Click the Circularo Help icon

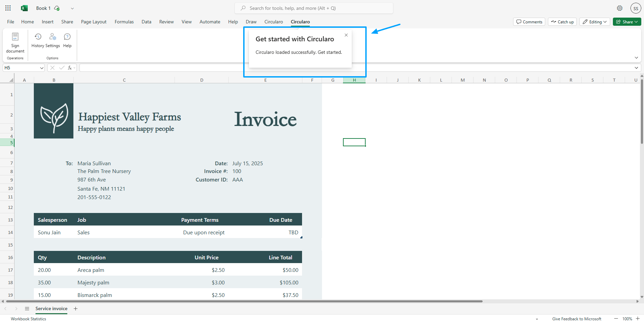67,37
